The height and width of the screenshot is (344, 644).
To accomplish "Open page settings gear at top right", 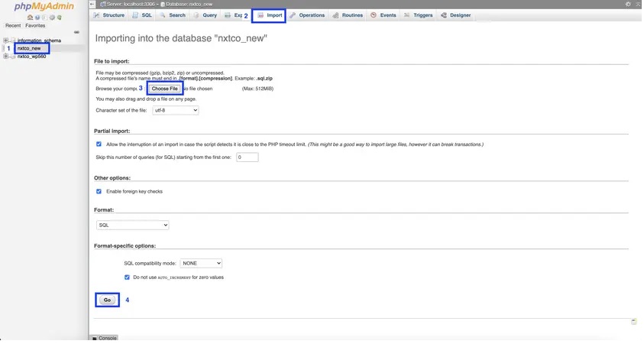I will 628,4.
